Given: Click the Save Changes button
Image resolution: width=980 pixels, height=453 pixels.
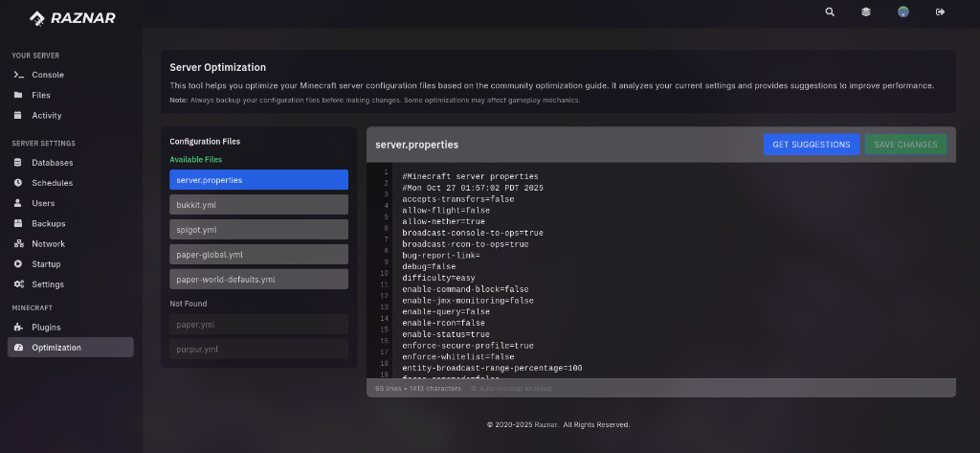Looking at the screenshot, I should click(904, 145).
